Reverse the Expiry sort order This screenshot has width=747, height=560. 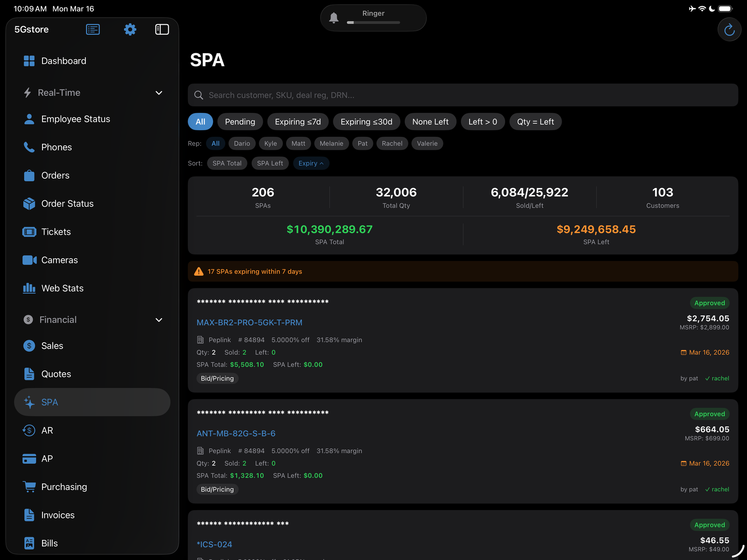311,163
